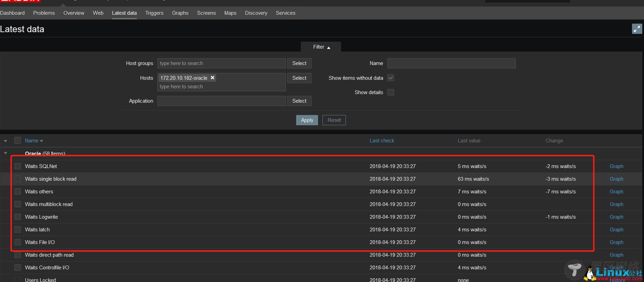Remove 172.20.10.182-oracle host tag
644x282 pixels.
point(212,78)
